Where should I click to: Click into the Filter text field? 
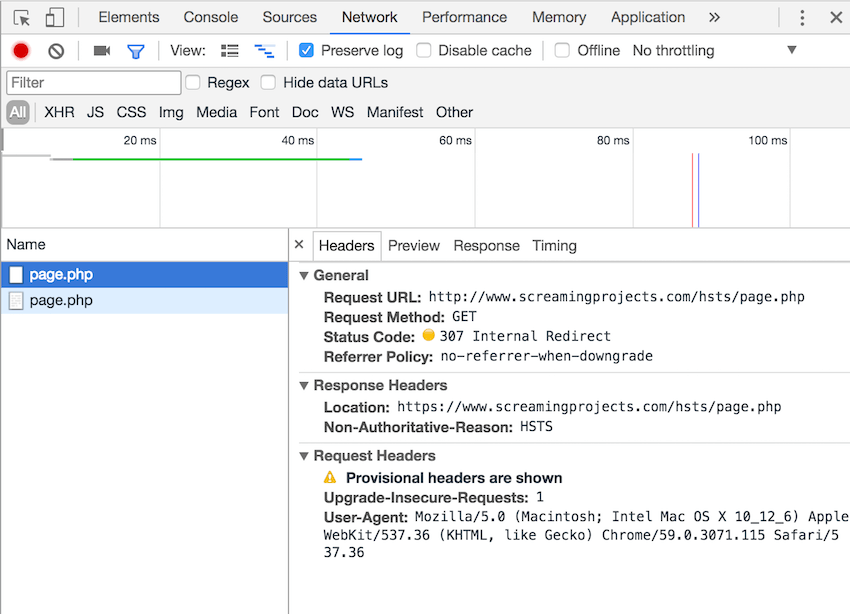coord(94,82)
